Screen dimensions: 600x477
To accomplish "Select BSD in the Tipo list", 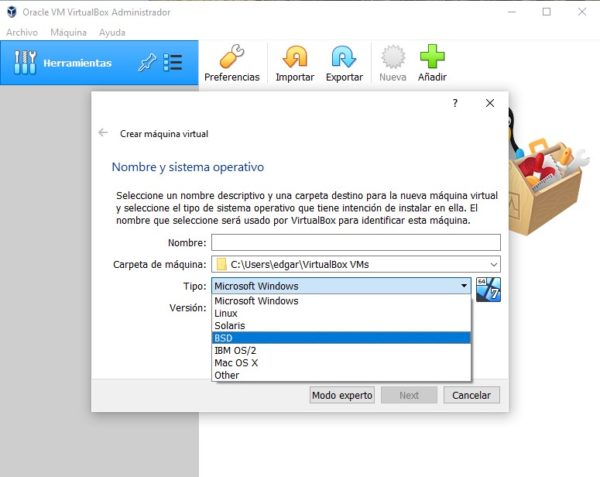I will point(341,338).
